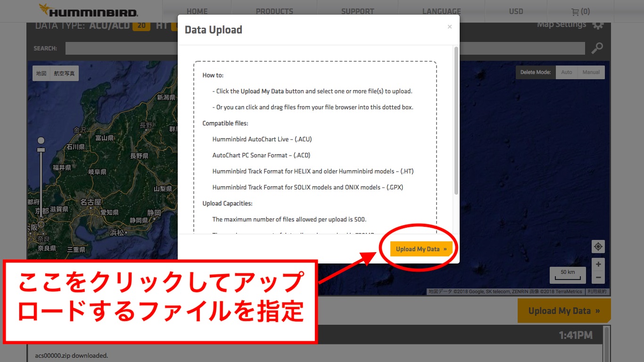Open the PRODUCTS menu
This screenshot has width=644, height=362.
pyautogui.click(x=274, y=11)
